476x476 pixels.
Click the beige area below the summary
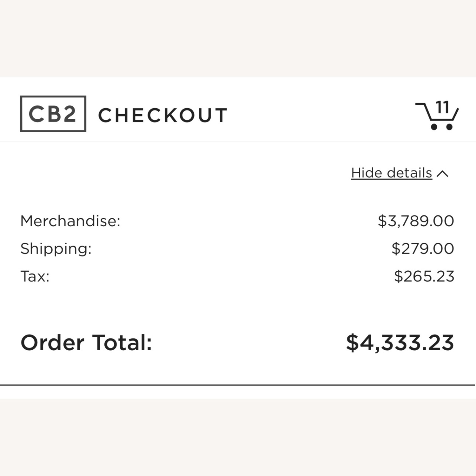(x=238, y=437)
